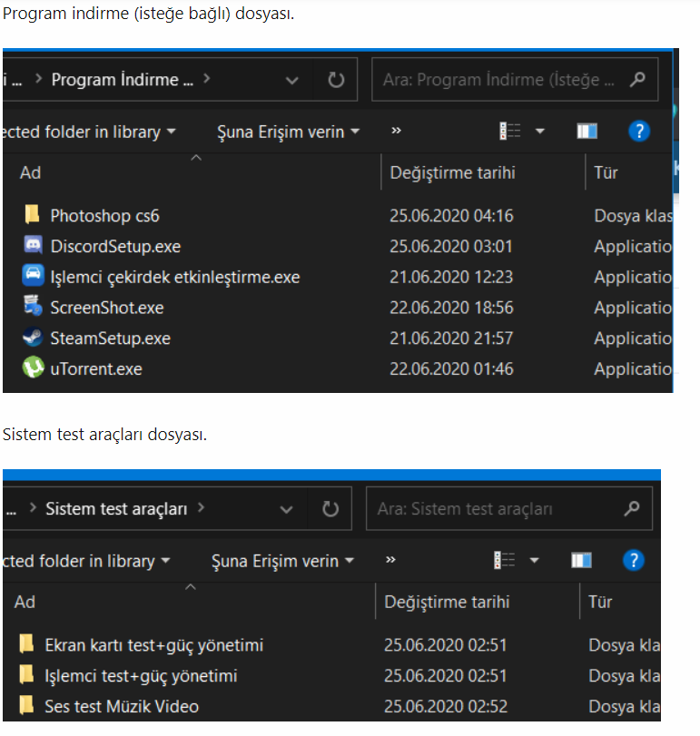Viewport: 700px width, 736px height.
Task: Click the Program İndirme breadcrumb segment
Action: (x=122, y=80)
